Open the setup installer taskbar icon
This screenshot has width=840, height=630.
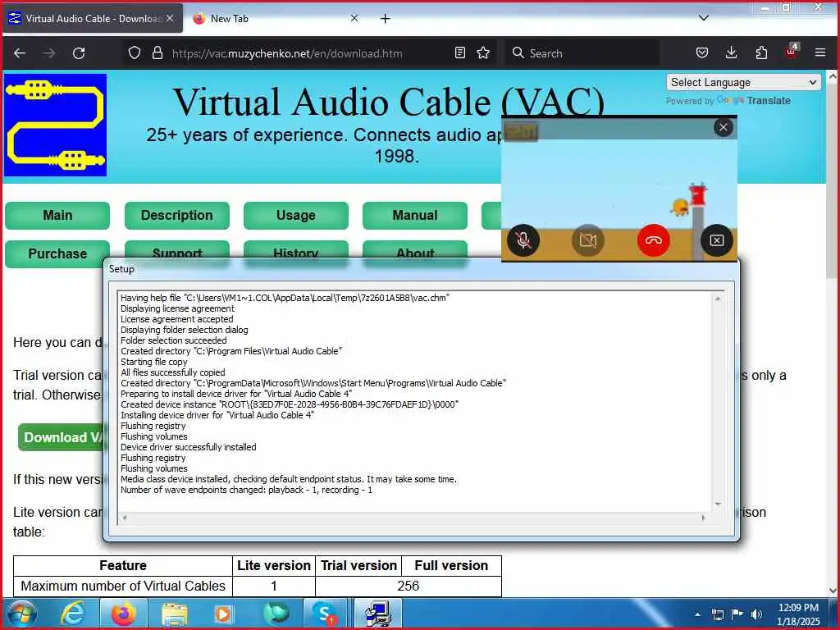click(x=378, y=614)
